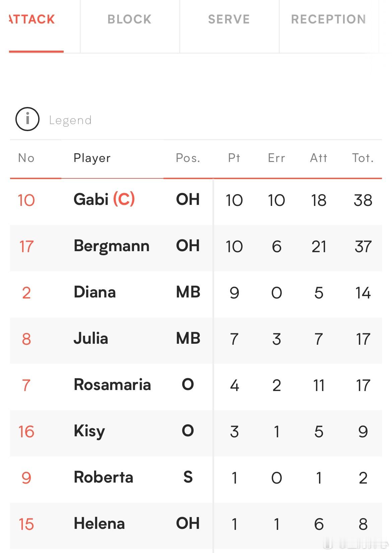Switch to the Block tab
Image resolution: width=392 pixels, height=553 pixels.
tap(130, 19)
